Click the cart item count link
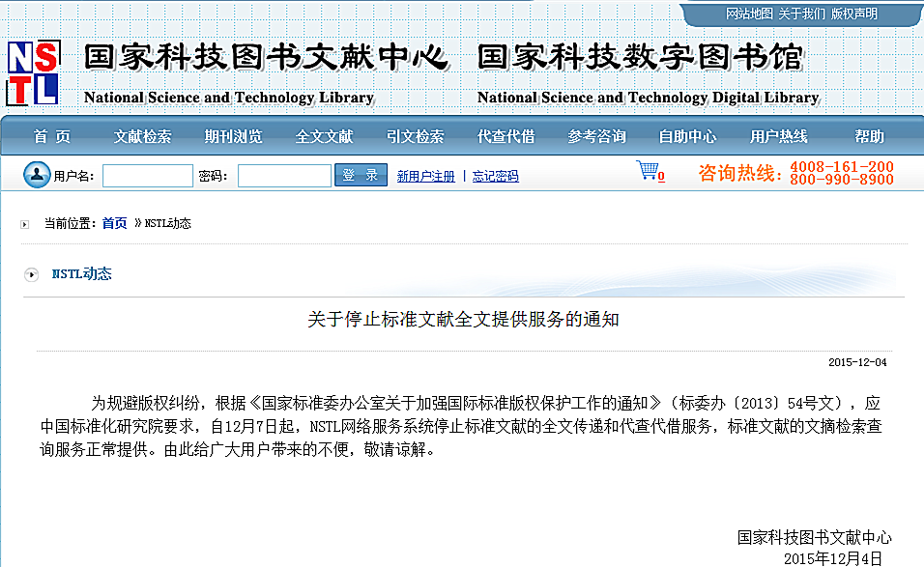Image resolution: width=924 pixels, height=567 pixels. click(661, 176)
